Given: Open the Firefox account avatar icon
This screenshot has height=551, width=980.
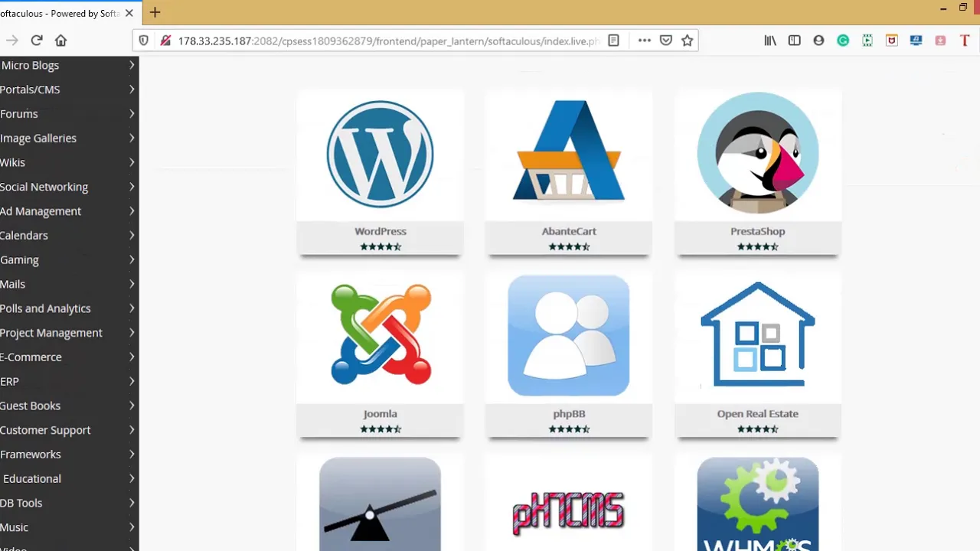Looking at the screenshot, I should pos(819,41).
